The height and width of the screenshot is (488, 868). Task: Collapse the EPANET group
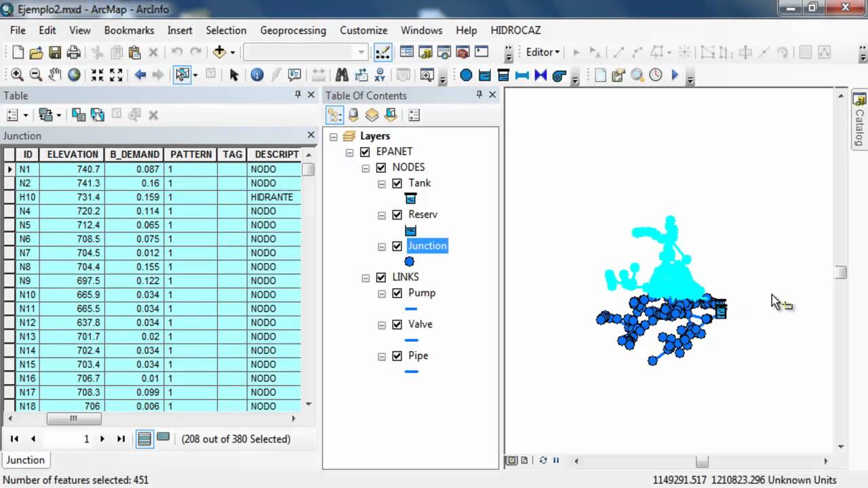[x=349, y=152]
